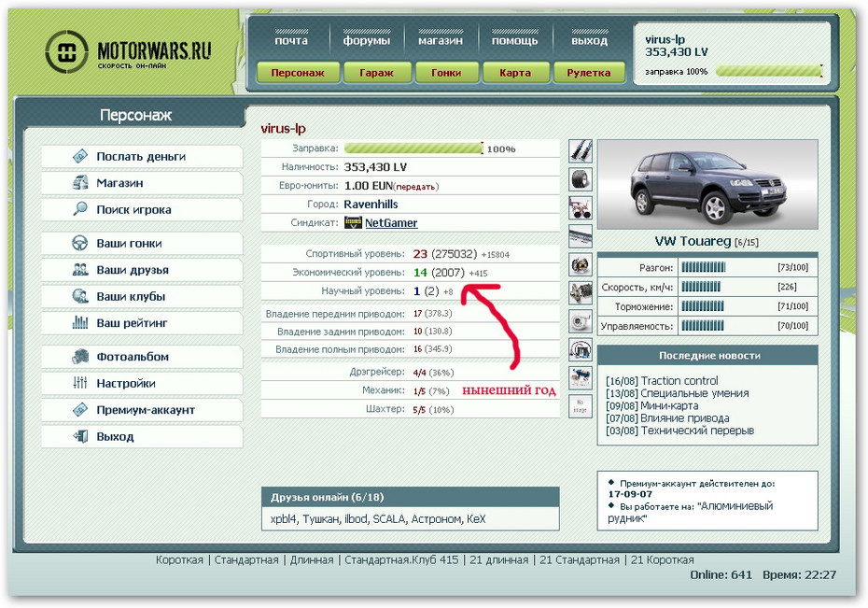Click the 'Друзья онлайн (6/18)' header

(x=410, y=497)
